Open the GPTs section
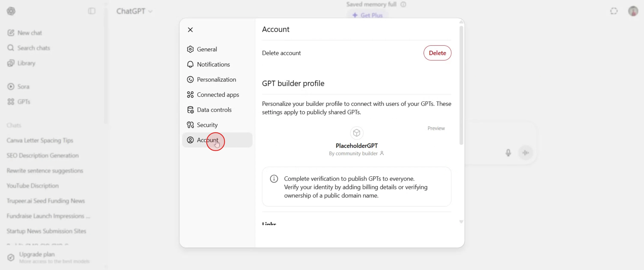 click(24, 101)
